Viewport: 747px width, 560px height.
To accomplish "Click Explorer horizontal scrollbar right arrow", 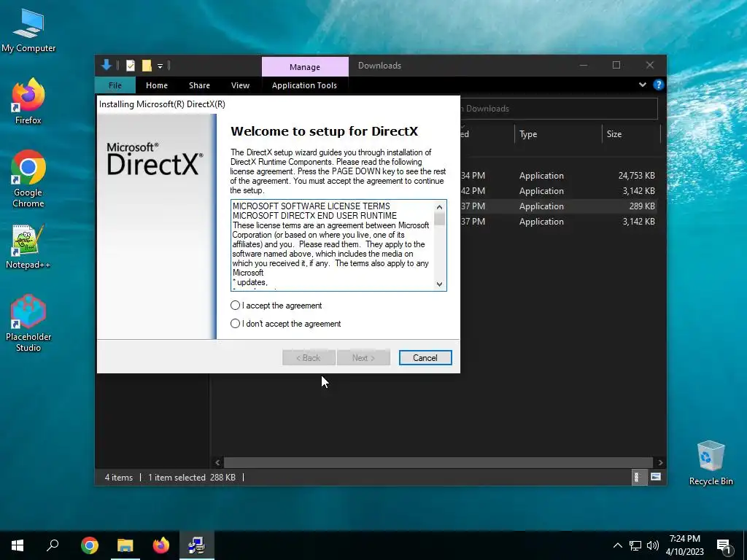I will [660, 462].
